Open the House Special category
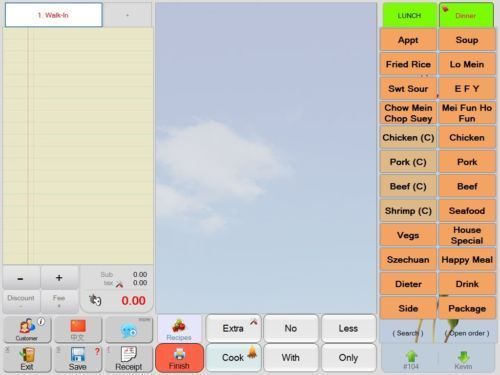The width and height of the screenshot is (500, 375). click(x=467, y=235)
